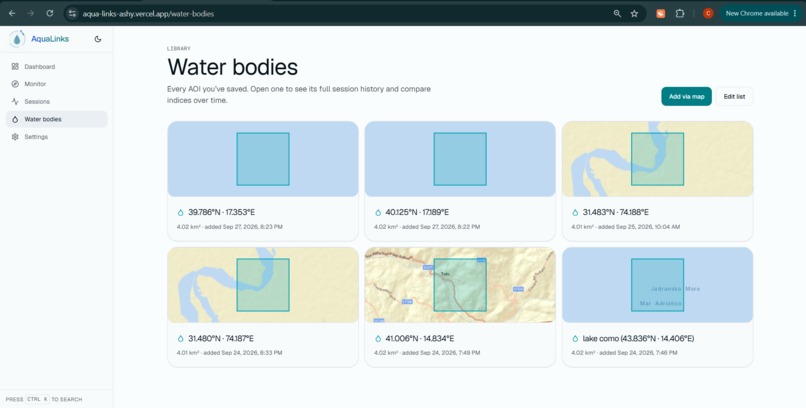This screenshot has width=806, height=408.
Task: Click the Add via map button
Action: (686, 97)
